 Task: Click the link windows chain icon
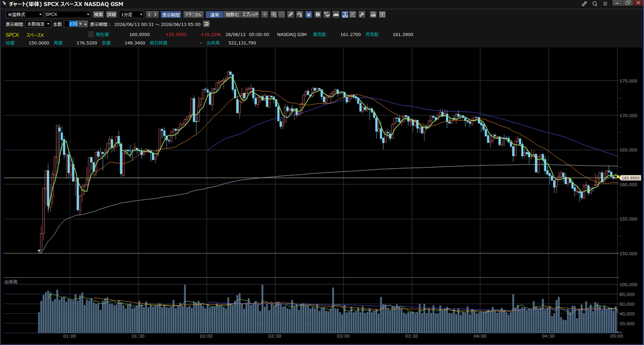coord(584,4)
